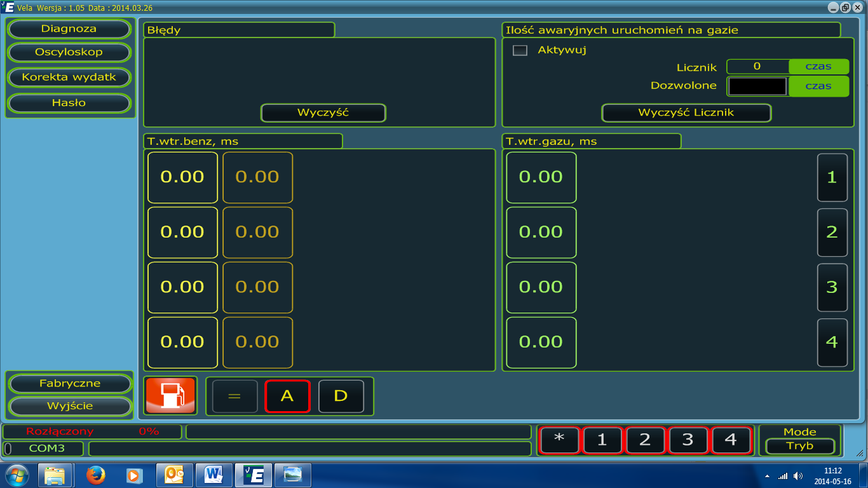Image resolution: width=868 pixels, height=488 pixels.
Task: Click Wyczyść to clear errors
Action: 323,112
